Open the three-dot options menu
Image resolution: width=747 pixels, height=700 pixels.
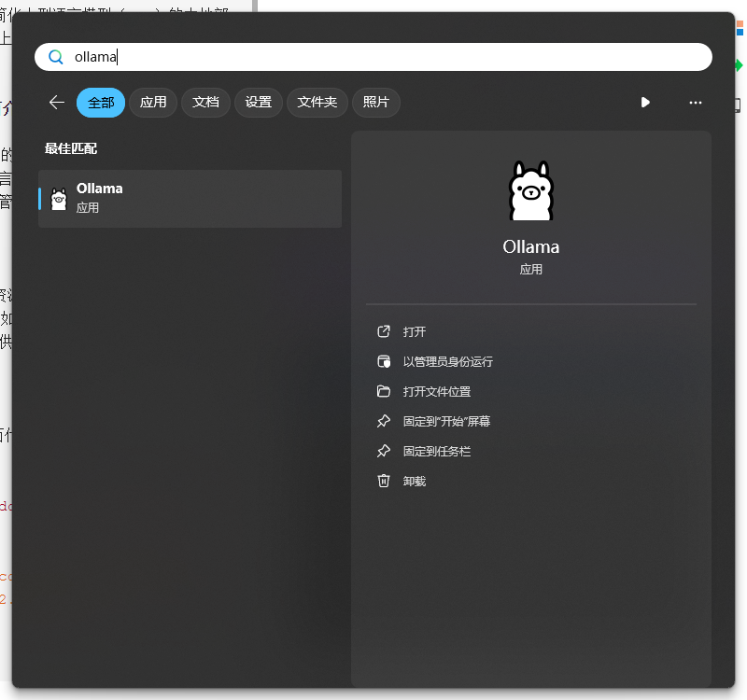click(696, 103)
